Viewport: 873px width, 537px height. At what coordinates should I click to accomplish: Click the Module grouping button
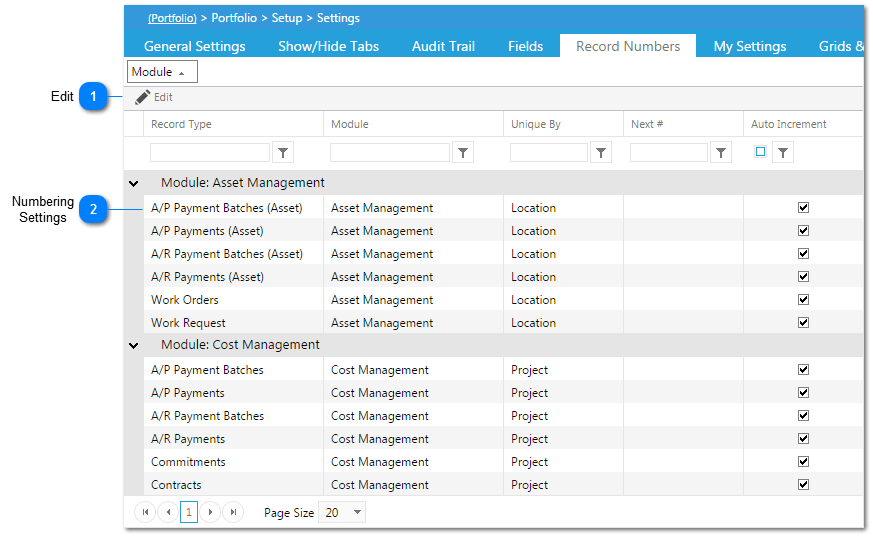[163, 72]
